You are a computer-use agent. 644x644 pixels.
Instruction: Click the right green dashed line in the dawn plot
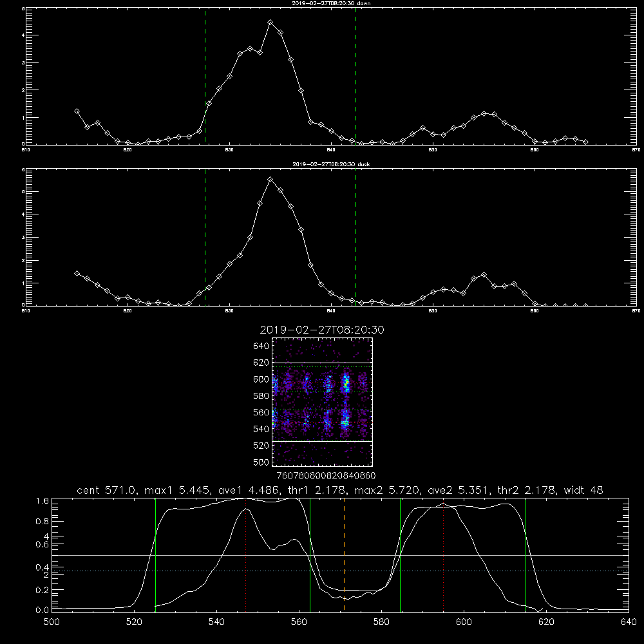coord(355,76)
